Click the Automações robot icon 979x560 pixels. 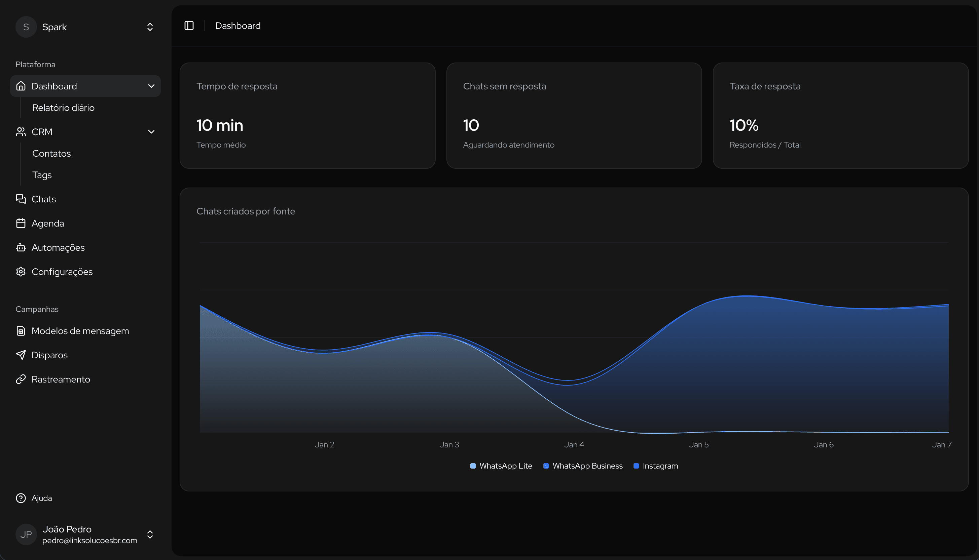pos(21,248)
